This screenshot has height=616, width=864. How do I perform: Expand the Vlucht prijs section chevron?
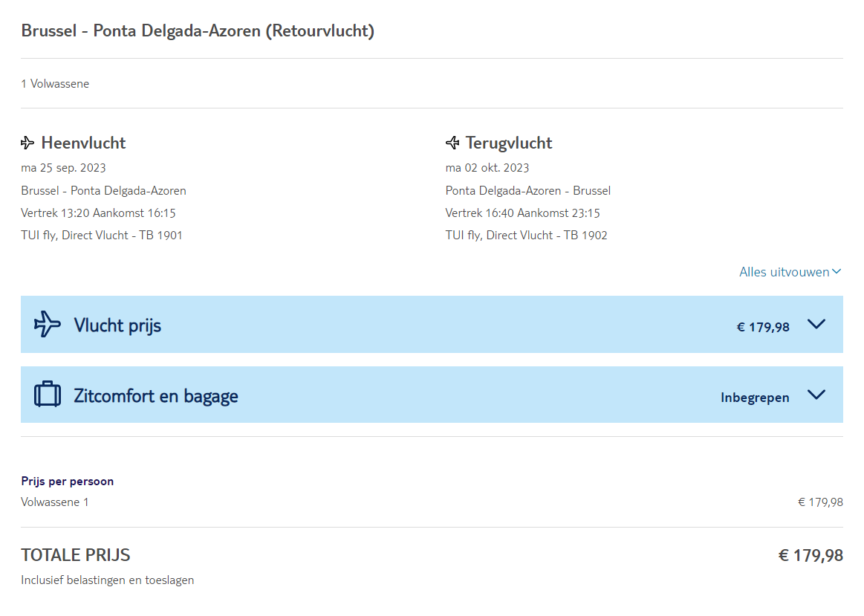pyautogui.click(x=816, y=324)
